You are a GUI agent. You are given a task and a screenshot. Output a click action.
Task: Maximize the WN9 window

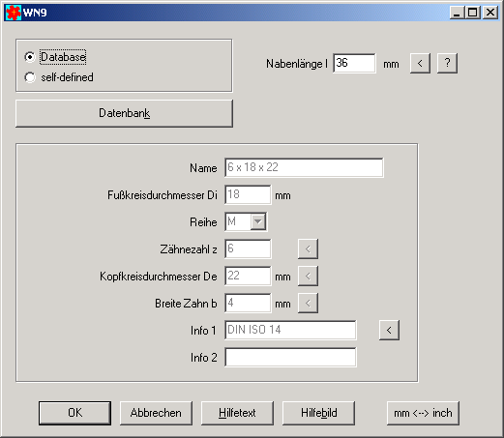(x=473, y=13)
